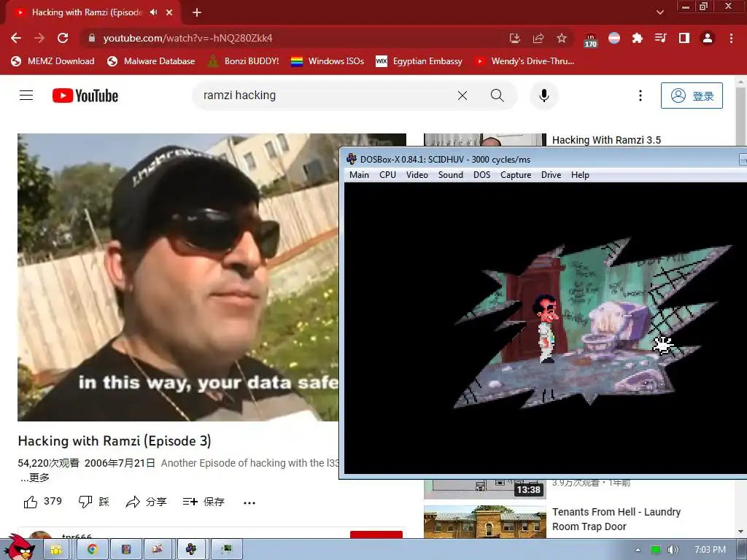This screenshot has width=747, height=560.
Task: Click the extension icon with the 170 badge
Action: [590, 40]
